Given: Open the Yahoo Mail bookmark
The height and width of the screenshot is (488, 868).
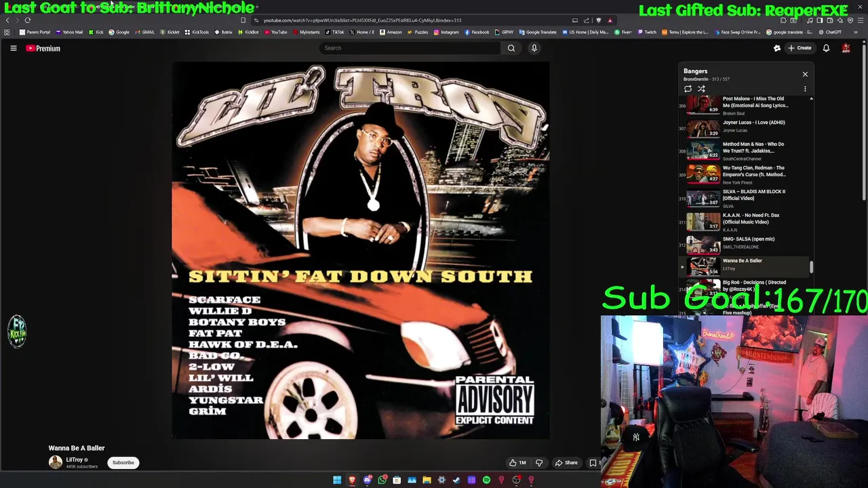Looking at the screenshot, I should tap(69, 32).
